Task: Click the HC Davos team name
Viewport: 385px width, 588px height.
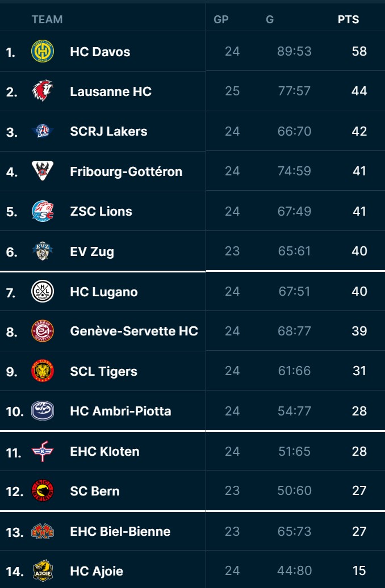Action: [x=100, y=52]
